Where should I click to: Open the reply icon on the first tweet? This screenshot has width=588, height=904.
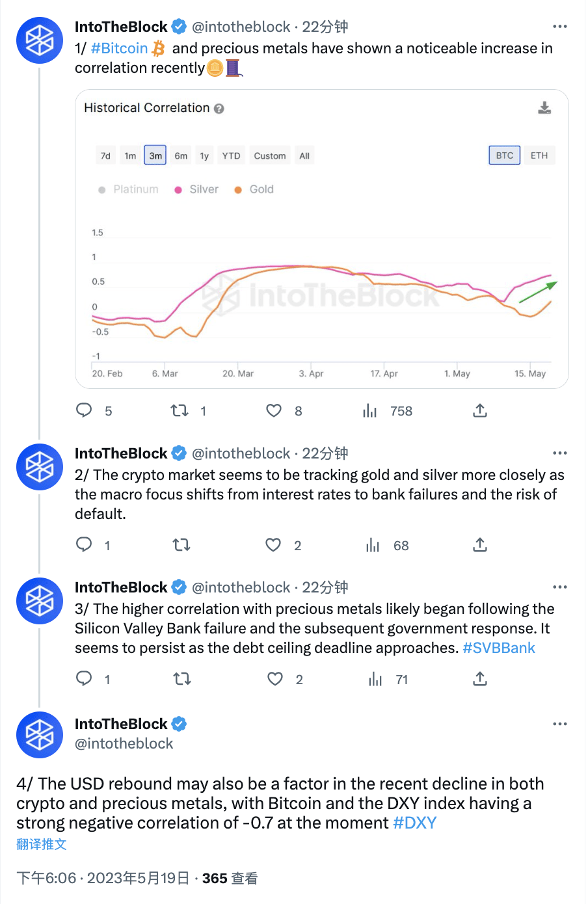pyautogui.click(x=84, y=410)
